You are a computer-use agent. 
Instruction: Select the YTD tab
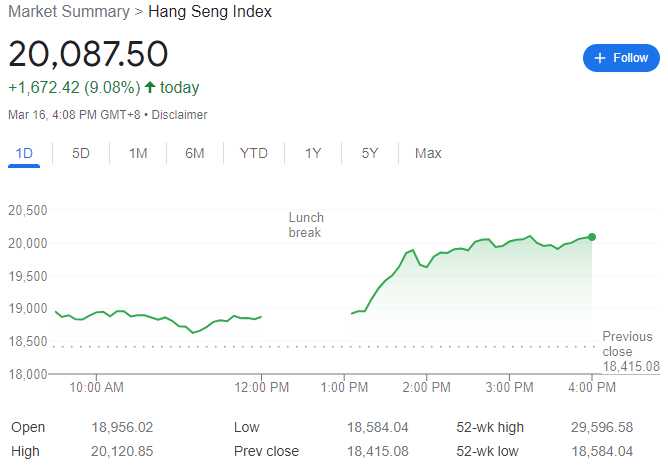coord(254,153)
